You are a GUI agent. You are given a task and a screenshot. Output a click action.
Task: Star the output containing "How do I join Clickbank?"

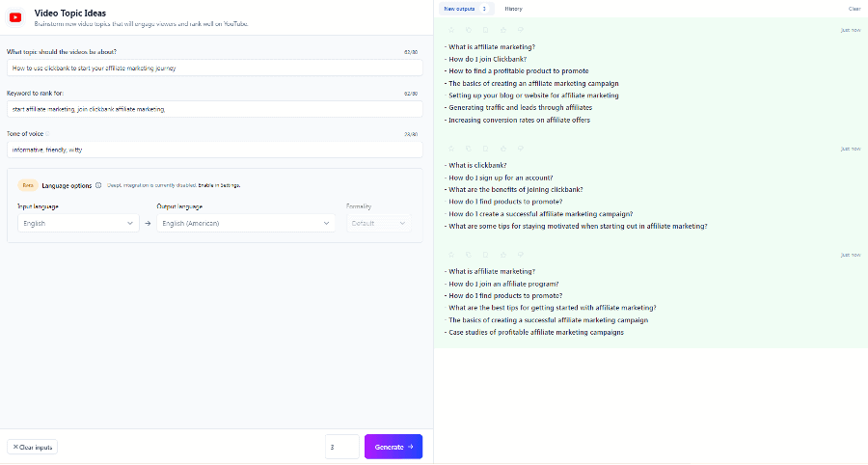click(451, 30)
